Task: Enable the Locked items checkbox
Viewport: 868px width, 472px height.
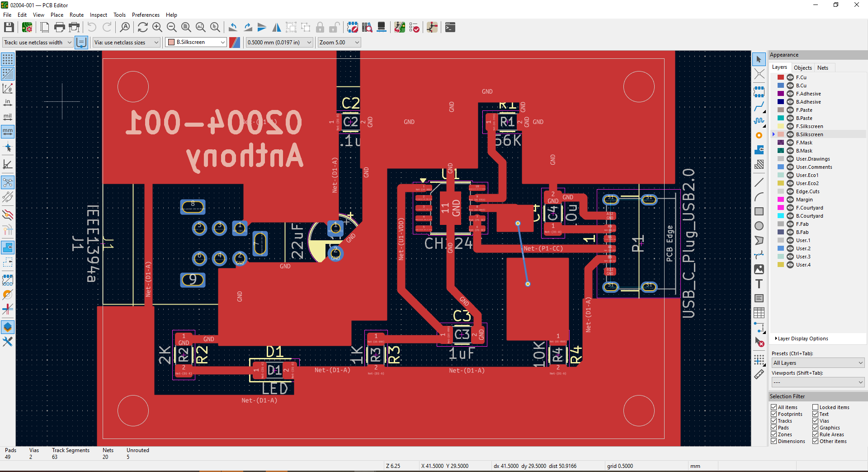Action: [816, 407]
